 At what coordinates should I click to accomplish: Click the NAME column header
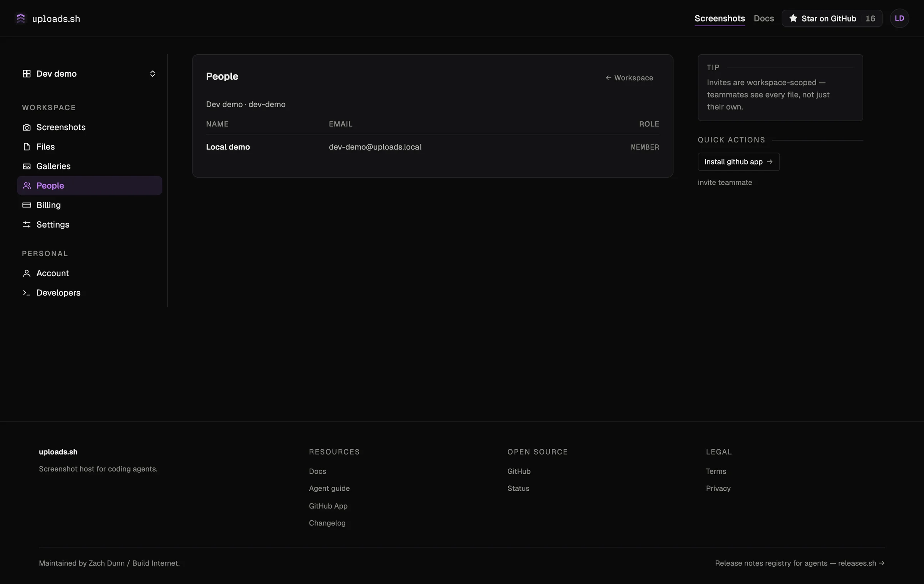(217, 124)
